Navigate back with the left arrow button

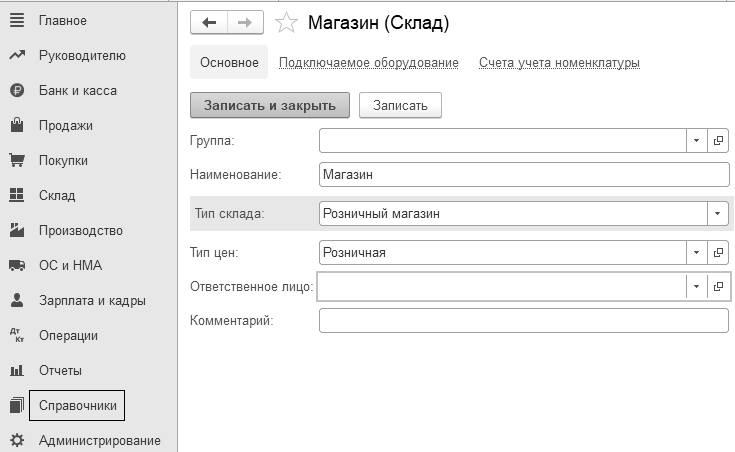pos(208,22)
